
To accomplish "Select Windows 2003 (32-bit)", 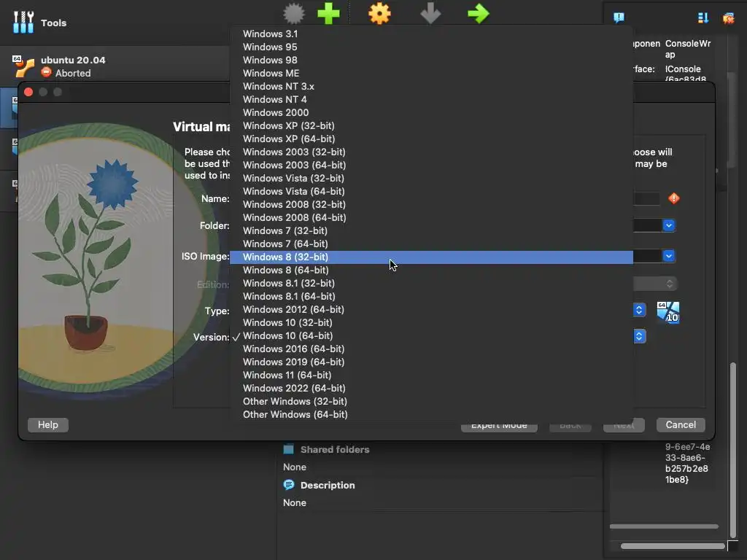I will 432,152.
